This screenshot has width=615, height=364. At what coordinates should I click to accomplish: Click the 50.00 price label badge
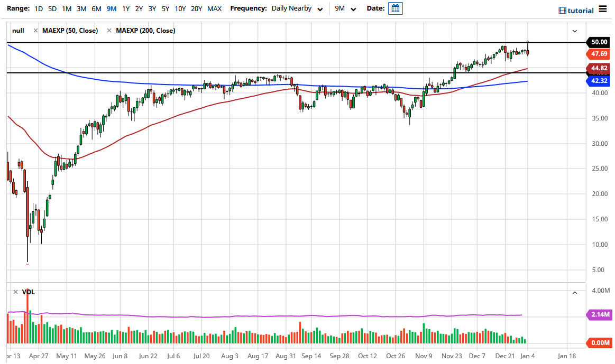pyautogui.click(x=598, y=42)
